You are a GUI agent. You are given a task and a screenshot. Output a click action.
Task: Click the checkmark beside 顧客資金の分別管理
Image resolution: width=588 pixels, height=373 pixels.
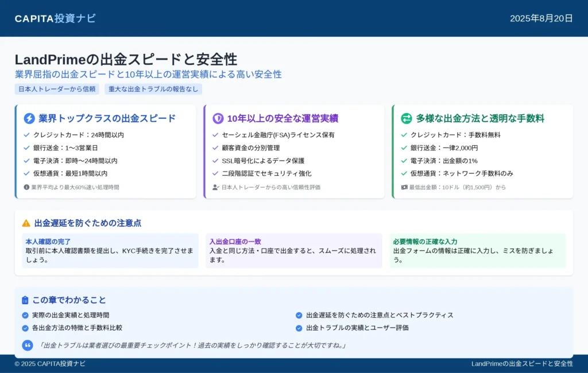point(215,147)
